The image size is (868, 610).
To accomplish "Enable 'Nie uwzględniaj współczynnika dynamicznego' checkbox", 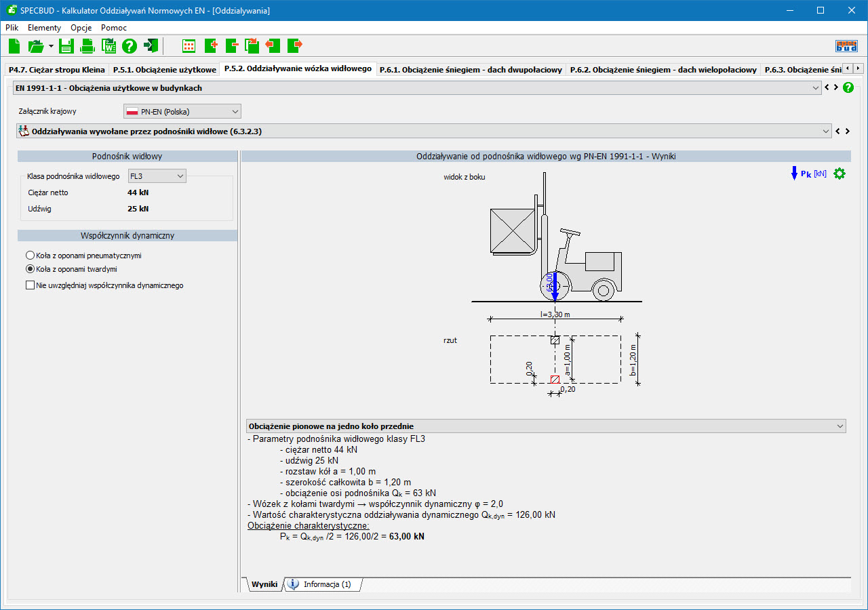I will pos(30,285).
